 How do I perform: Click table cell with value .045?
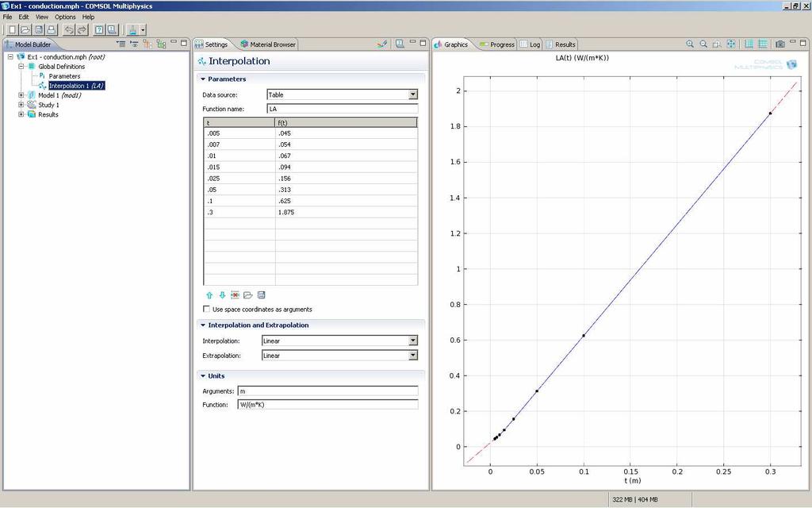coord(346,133)
